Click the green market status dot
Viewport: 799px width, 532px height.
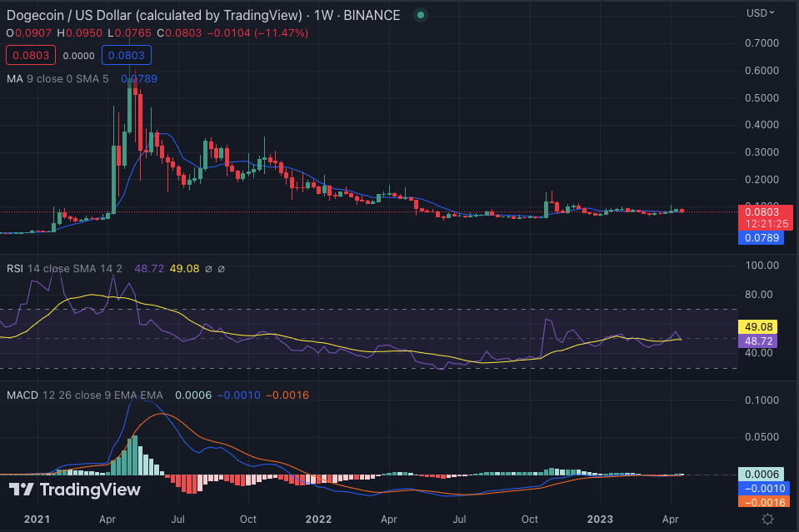421,15
